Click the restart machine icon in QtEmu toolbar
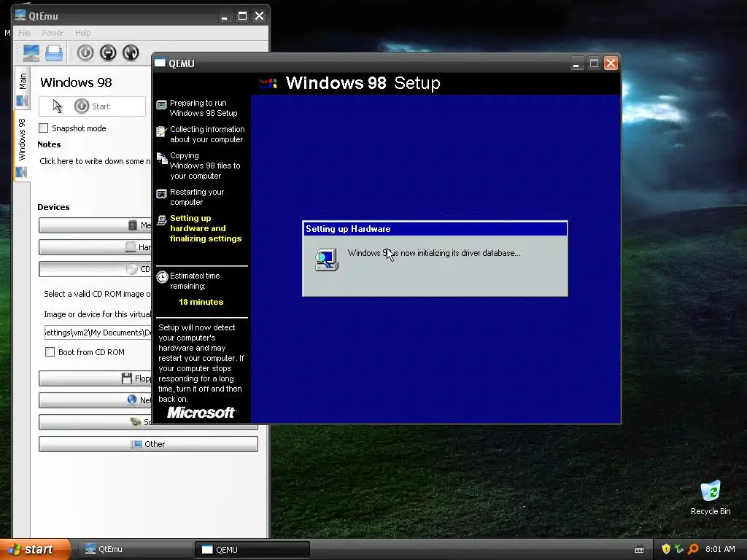Screen dimensions: 747x560 pos(131,52)
